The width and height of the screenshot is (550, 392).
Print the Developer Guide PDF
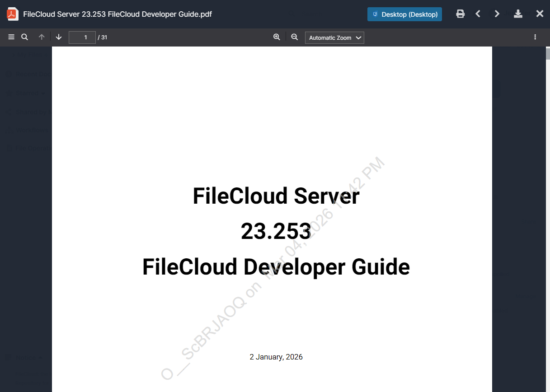tap(460, 14)
